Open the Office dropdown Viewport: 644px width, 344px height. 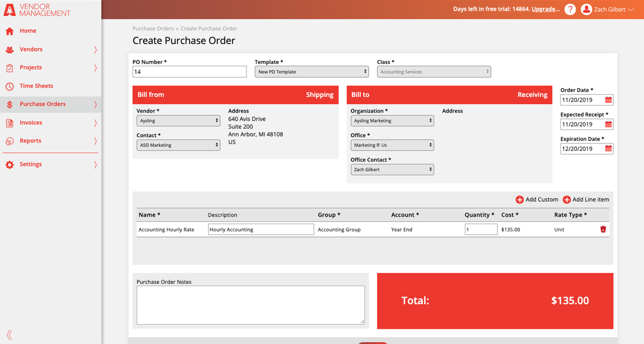392,145
